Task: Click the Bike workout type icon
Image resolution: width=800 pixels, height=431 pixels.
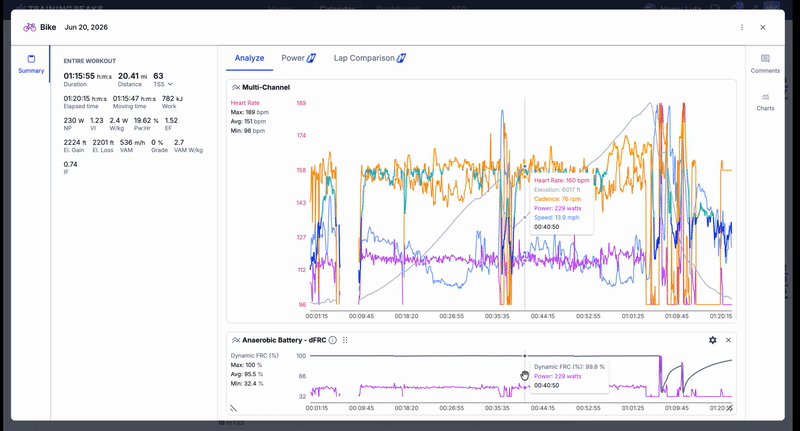Action: tap(30, 28)
